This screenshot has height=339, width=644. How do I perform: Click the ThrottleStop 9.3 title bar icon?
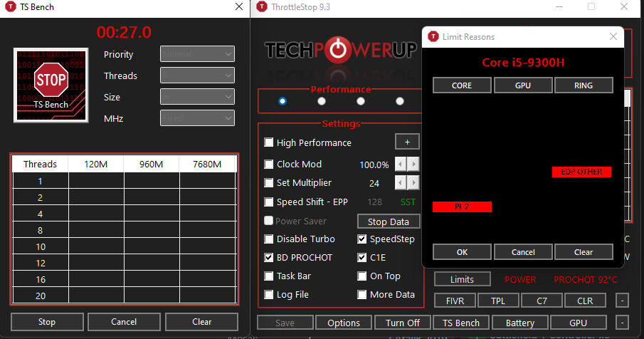pos(262,7)
